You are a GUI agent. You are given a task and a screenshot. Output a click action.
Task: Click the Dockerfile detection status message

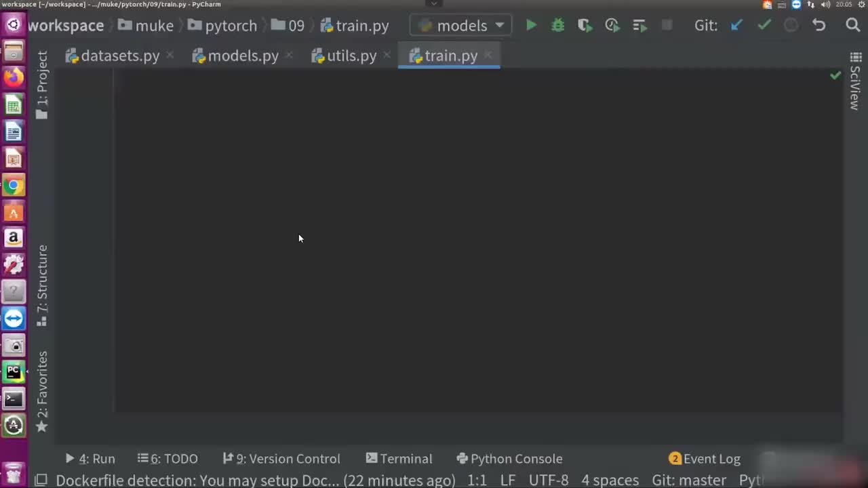tap(256, 480)
